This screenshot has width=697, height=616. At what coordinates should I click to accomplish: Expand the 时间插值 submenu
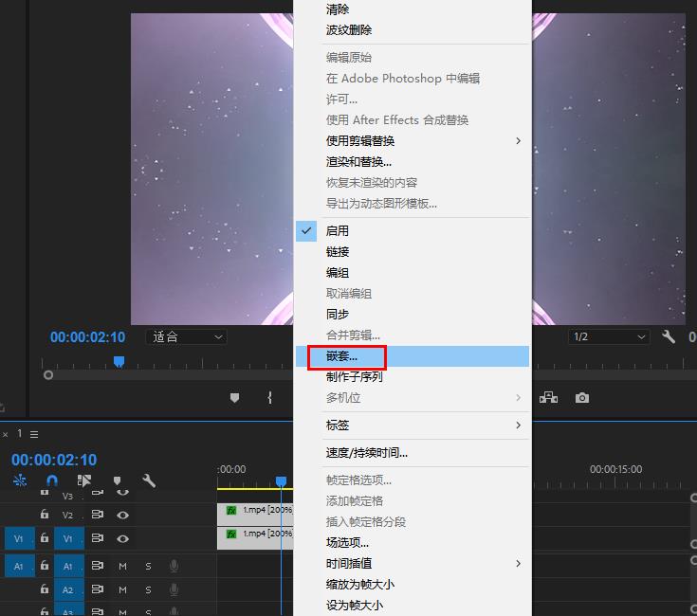(413, 563)
